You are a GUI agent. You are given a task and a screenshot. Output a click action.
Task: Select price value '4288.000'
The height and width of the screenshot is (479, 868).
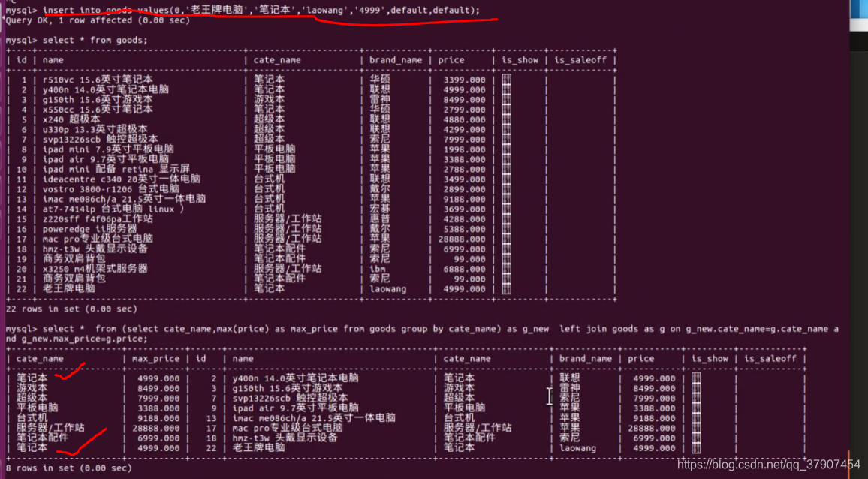pyautogui.click(x=465, y=218)
